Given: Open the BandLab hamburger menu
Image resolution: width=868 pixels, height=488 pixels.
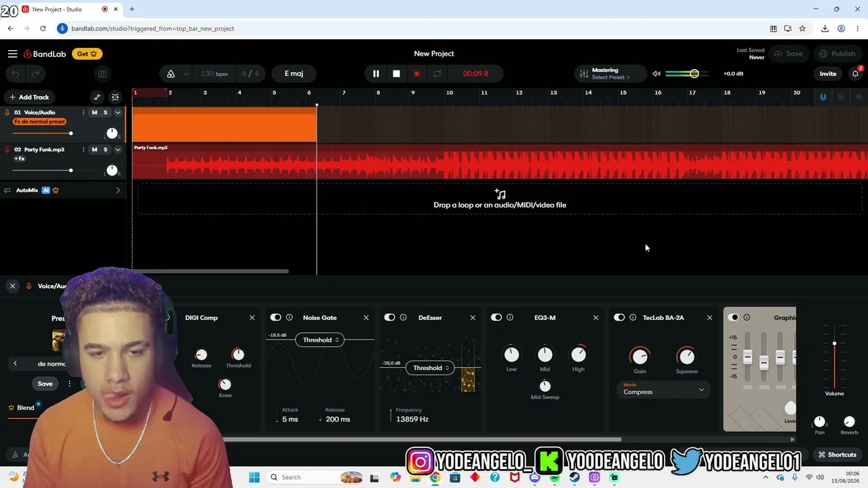Looking at the screenshot, I should (12, 54).
